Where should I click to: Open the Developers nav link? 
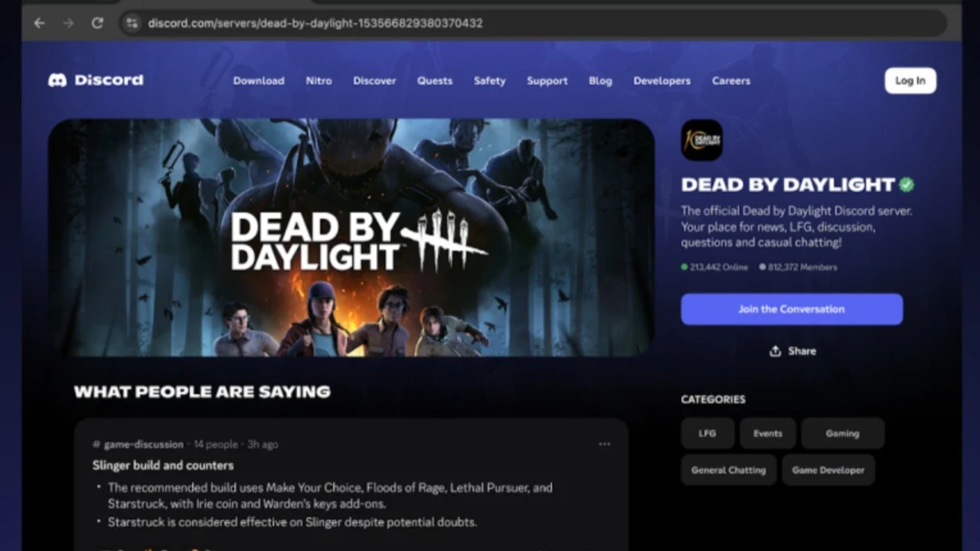(x=662, y=80)
